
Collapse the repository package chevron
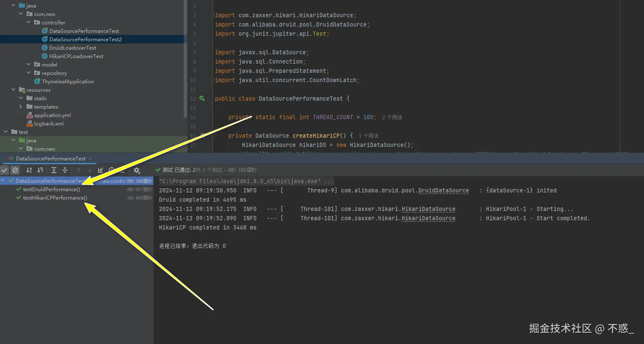point(29,73)
